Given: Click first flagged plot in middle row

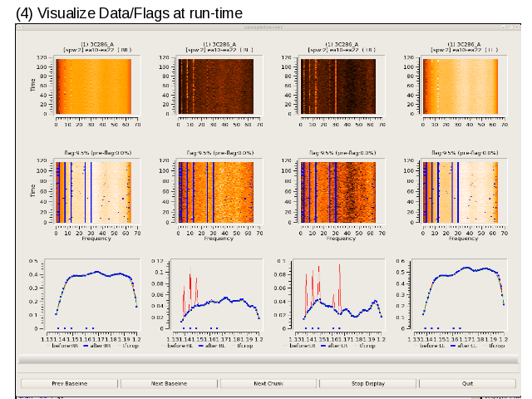Looking at the screenshot, I should click(93, 192).
